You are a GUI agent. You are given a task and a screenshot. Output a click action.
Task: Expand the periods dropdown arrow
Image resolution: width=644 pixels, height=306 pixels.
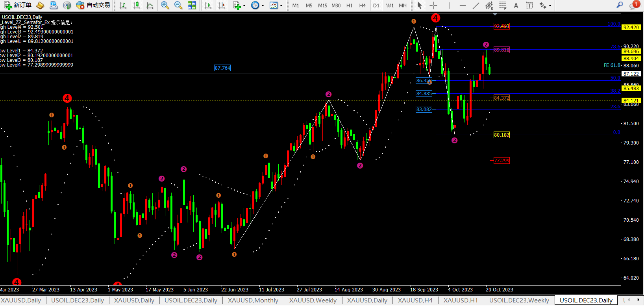click(x=263, y=6)
